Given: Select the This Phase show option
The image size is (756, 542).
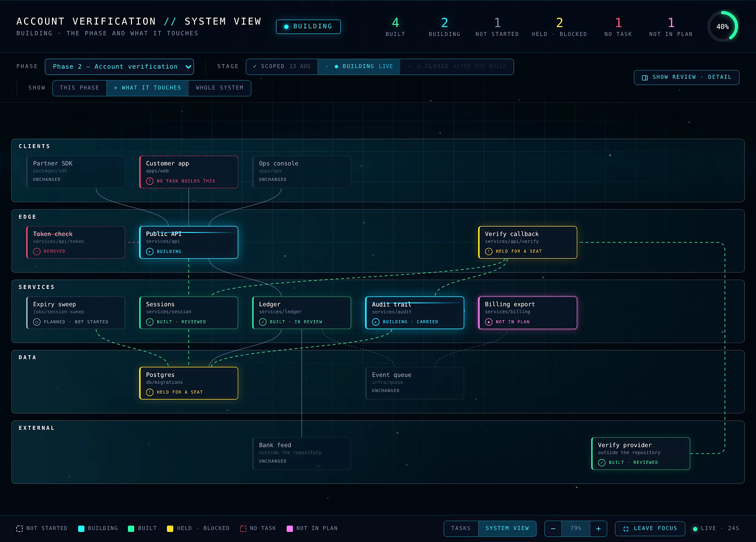Looking at the screenshot, I should [79, 88].
